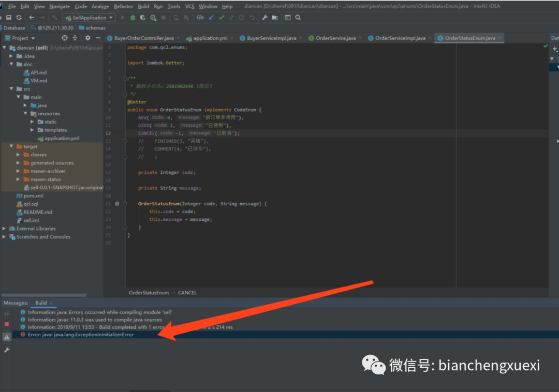Open Project Structure toolbar icon
Screen dimensions: 559x392
(275, 18)
